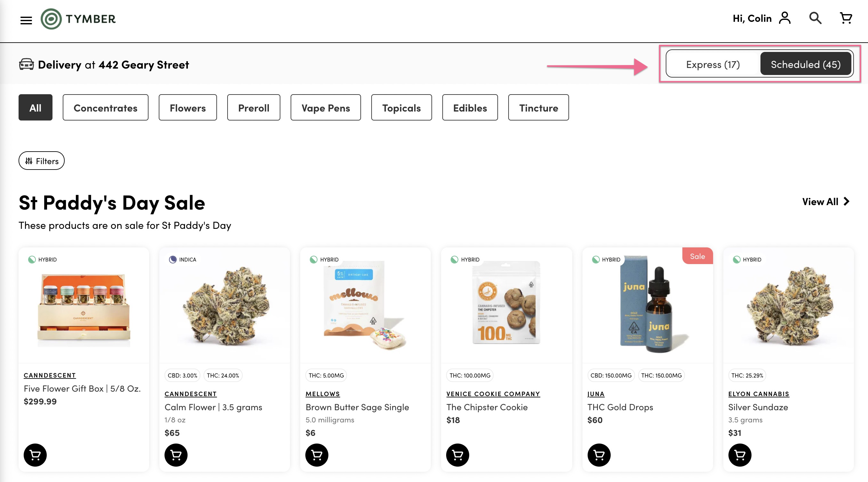This screenshot has height=482, width=868.
Task: Select Scheduled (45) delivery option
Action: (805, 64)
